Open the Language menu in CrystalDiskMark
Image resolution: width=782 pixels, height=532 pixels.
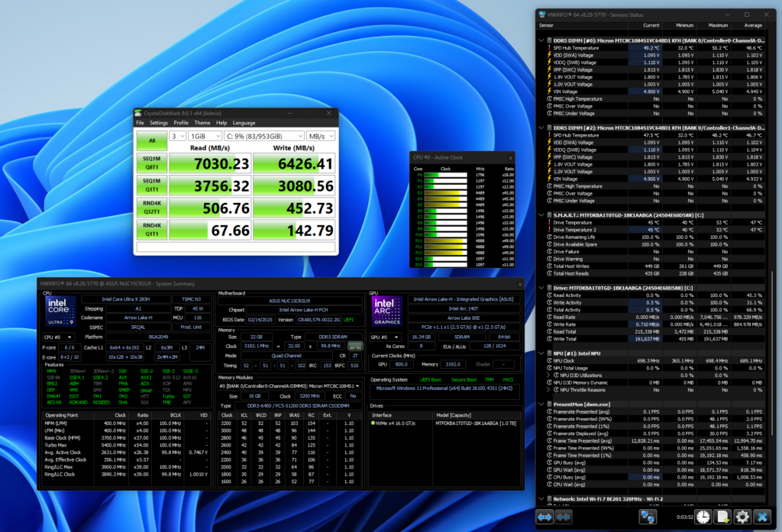coord(244,123)
